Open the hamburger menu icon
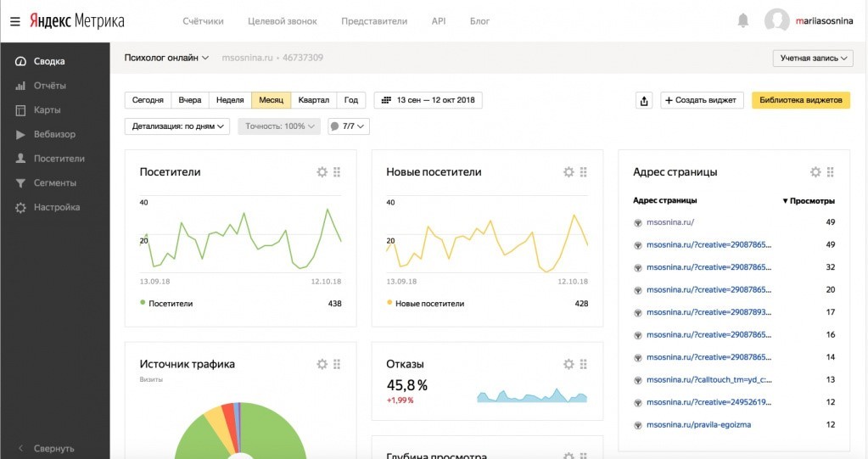This screenshot has height=459, width=868. tap(15, 21)
